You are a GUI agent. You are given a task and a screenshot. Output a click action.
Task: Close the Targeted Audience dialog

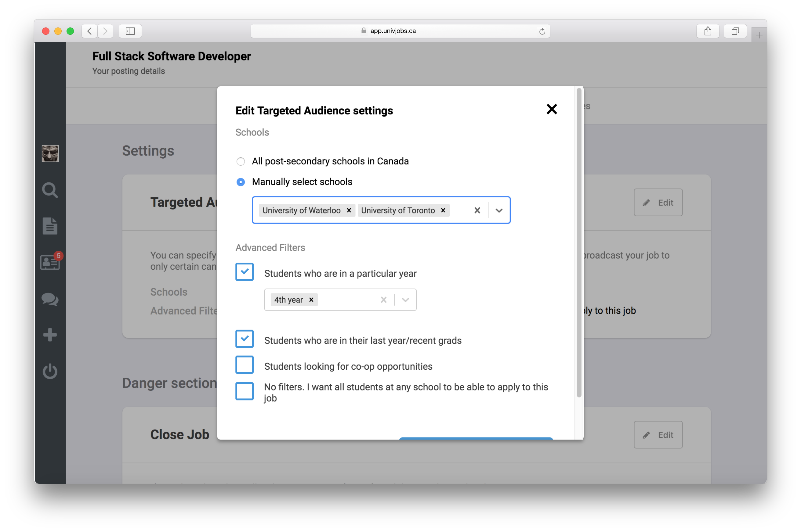pos(551,109)
